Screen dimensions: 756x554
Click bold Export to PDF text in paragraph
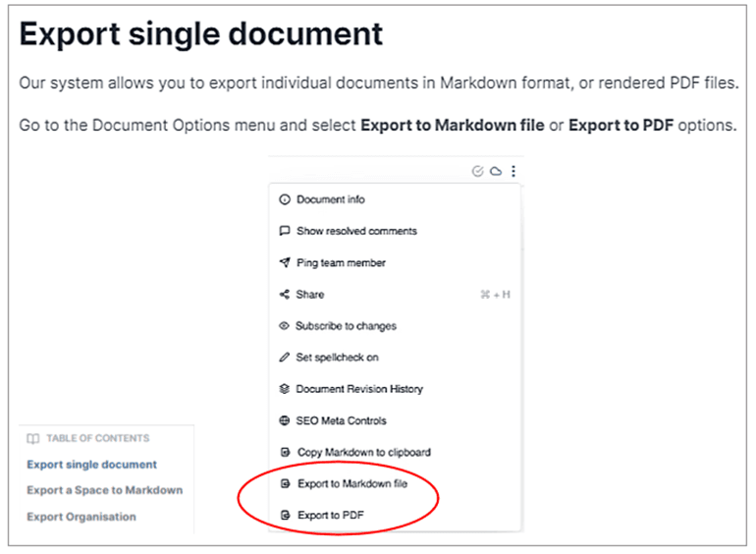(x=621, y=126)
